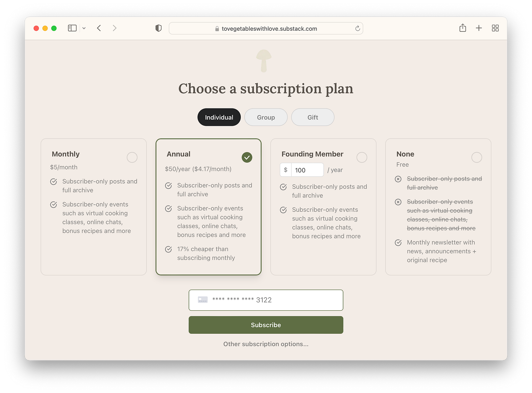Click the green full-screen window button
Image resolution: width=532 pixels, height=393 pixels.
tap(54, 28)
